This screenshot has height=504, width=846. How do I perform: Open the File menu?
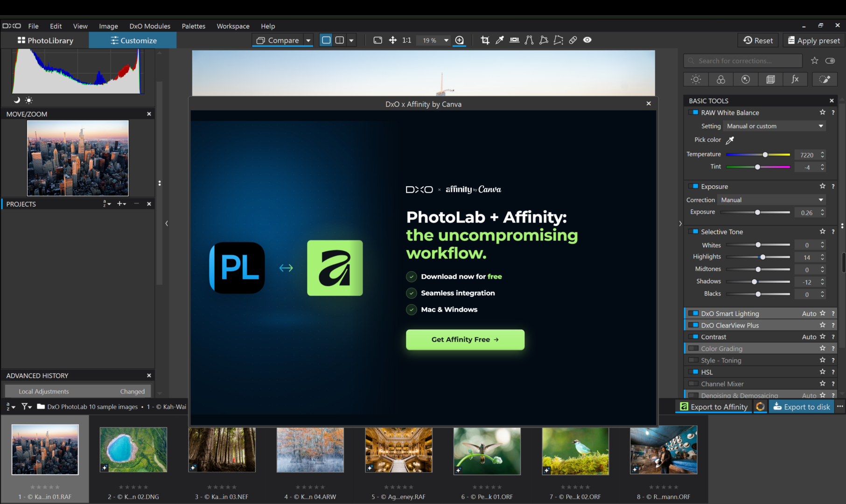pos(33,26)
